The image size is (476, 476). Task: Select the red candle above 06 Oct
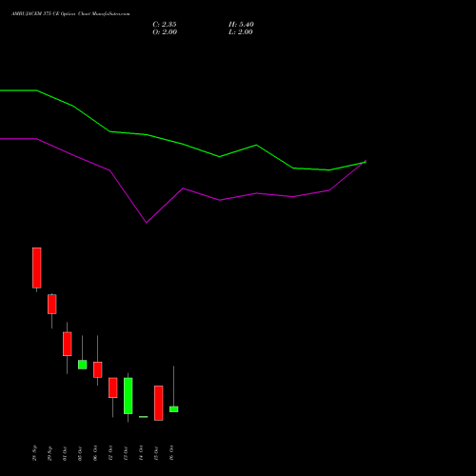point(98,369)
